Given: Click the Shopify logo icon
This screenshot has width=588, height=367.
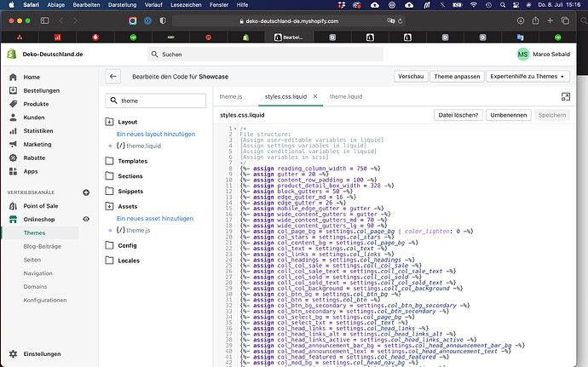Looking at the screenshot, I should coord(12,54).
